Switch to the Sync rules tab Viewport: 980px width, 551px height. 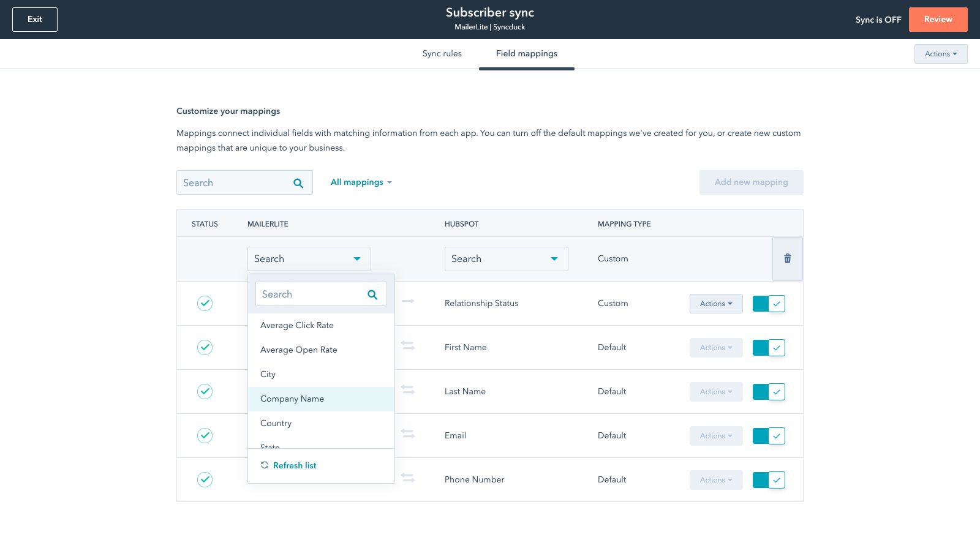(x=442, y=53)
